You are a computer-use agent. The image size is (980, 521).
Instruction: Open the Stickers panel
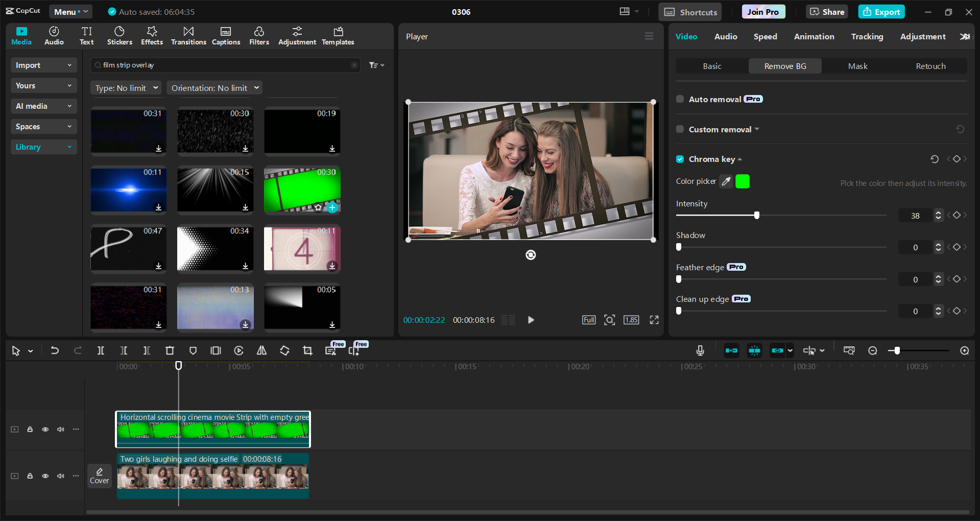(x=119, y=35)
